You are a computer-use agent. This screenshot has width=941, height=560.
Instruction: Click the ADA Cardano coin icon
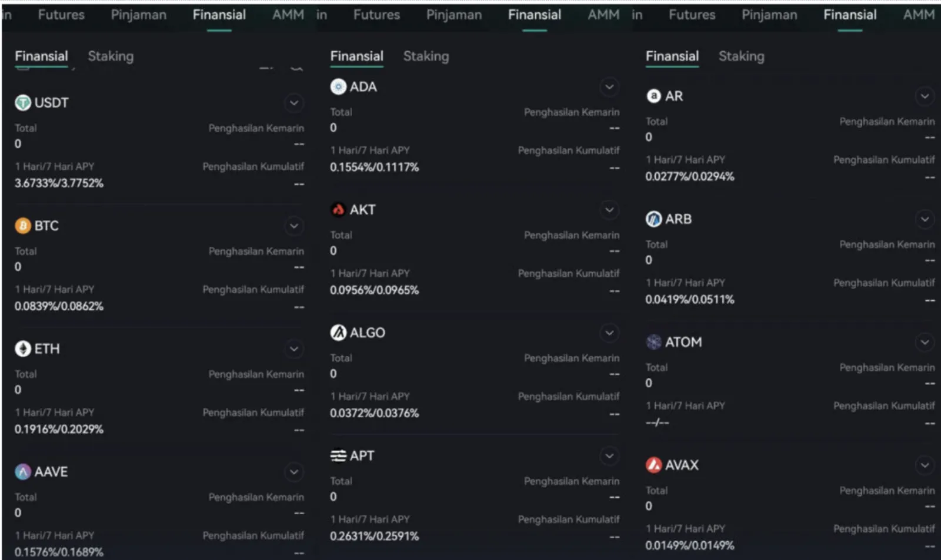coord(338,87)
